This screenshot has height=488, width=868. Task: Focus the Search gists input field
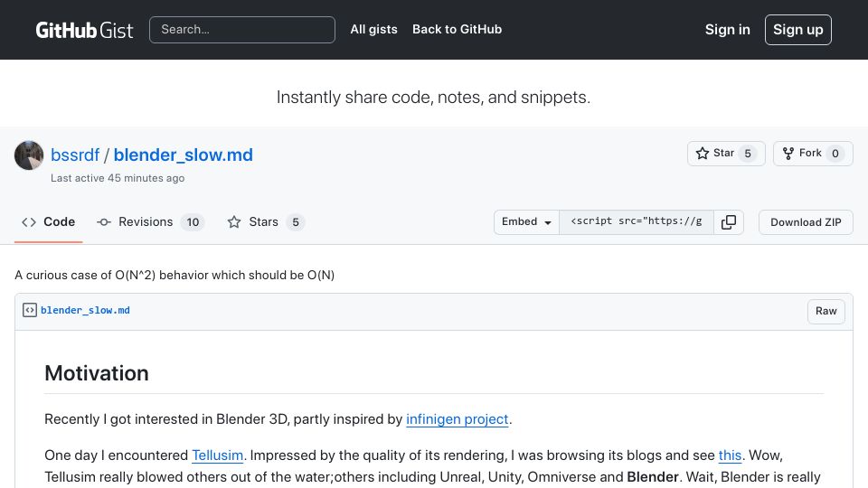[242, 30]
